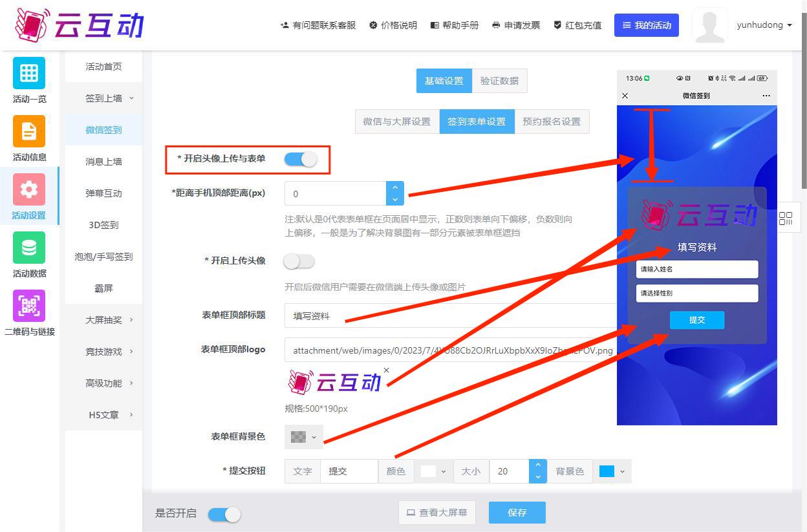Click the floating QR code icon at right edge
Viewport: 807px width, 532px height.
pos(786,218)
